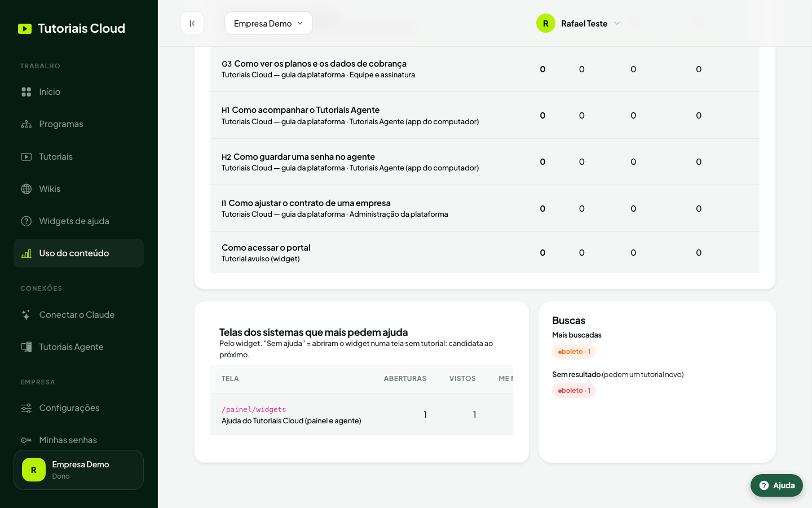This screenshot has width=812, height=508.
Task: Click the VISTOS column header
Action: [462, 379]
